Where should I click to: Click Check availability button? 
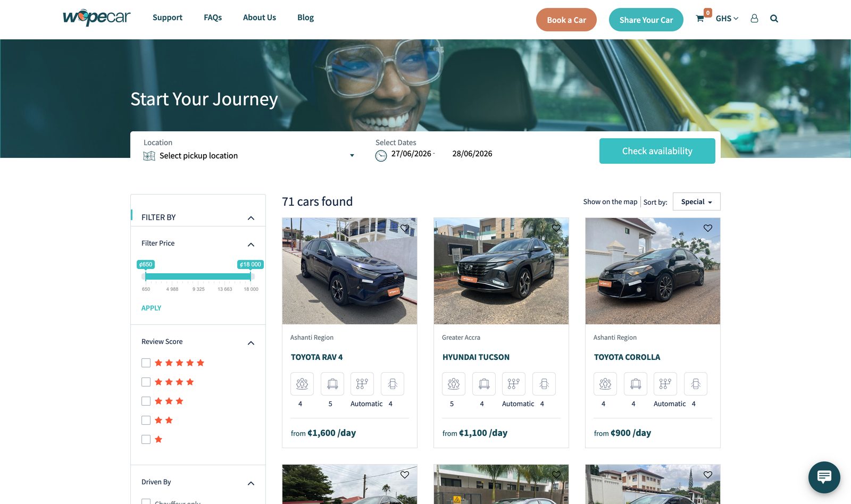coord(657,151)
